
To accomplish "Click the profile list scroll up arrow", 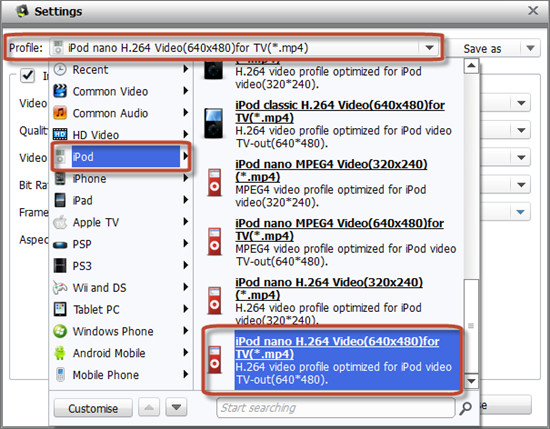I will 471,66.
